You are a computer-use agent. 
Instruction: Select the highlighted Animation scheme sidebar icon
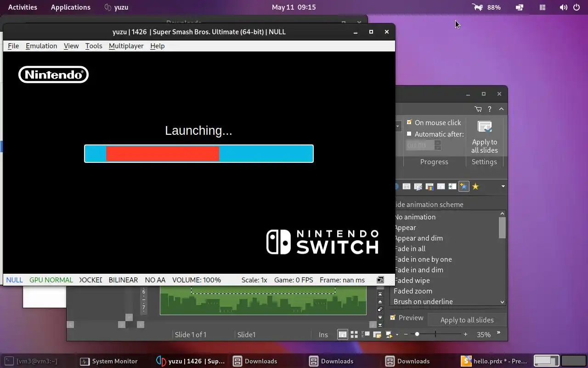[x=464, y=186]
